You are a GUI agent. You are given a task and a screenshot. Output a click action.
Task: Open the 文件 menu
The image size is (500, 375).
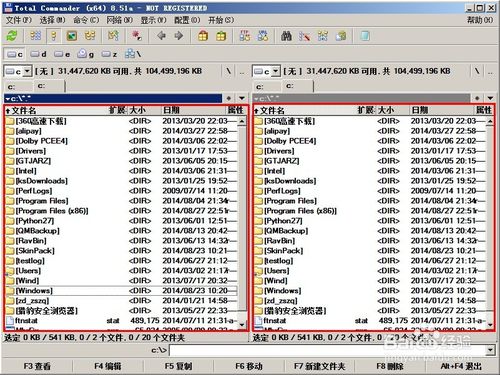[x=19, y=20]
